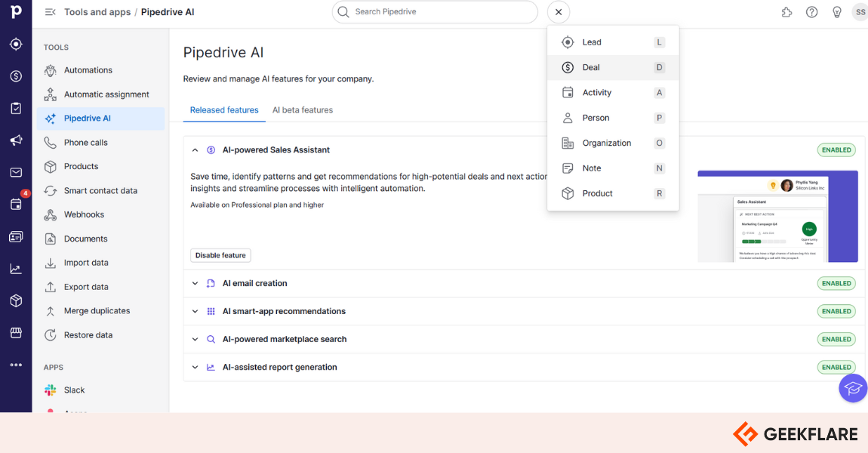868x453 pixels.
Task: Open Products in Tools sidebar
Action: click(100, 166)
